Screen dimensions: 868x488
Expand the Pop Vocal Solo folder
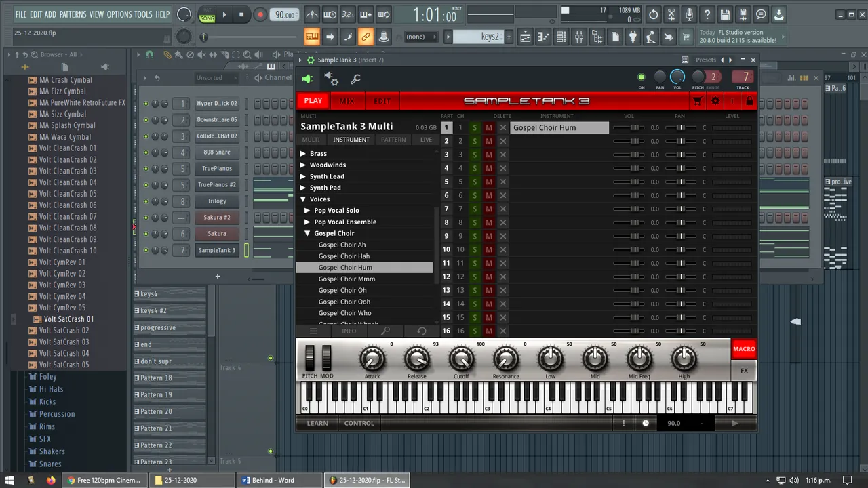pyautogui.click(x=307, y=211)
